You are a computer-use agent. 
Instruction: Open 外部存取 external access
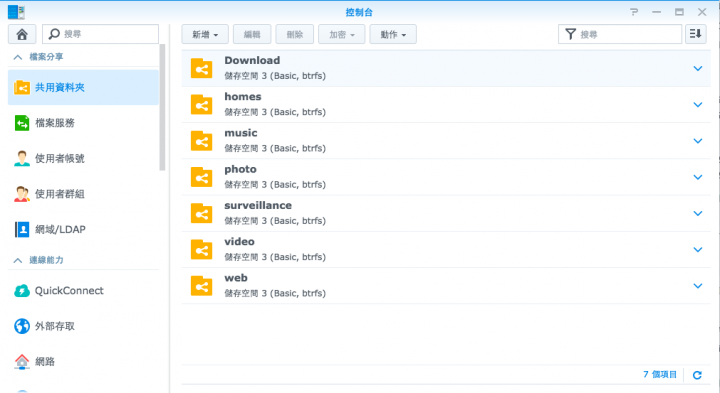[83, 326]
